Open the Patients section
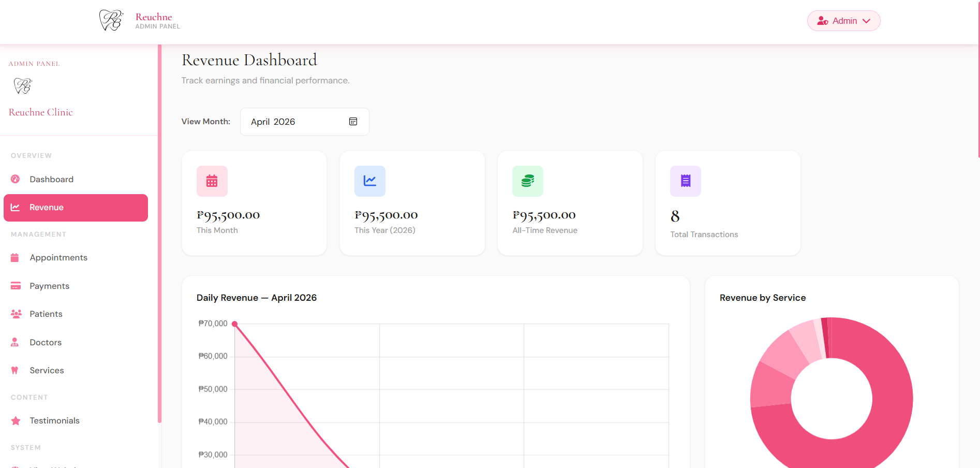This screenshot has height=468, width=980. (x=76, y=314)
